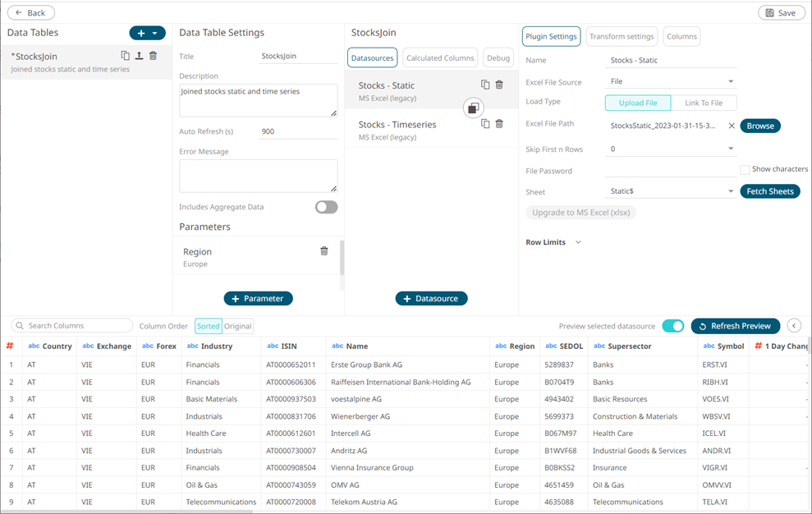This screenshot has height=514, width=812.
Task: Disable the Preview selected datasource toggle
Action: click(672, 325)
